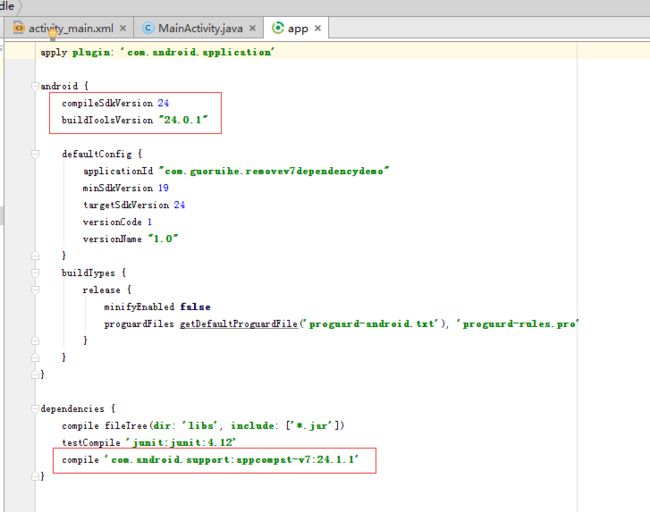Collapse the buildTypes block fold marker

click(35, 273)
